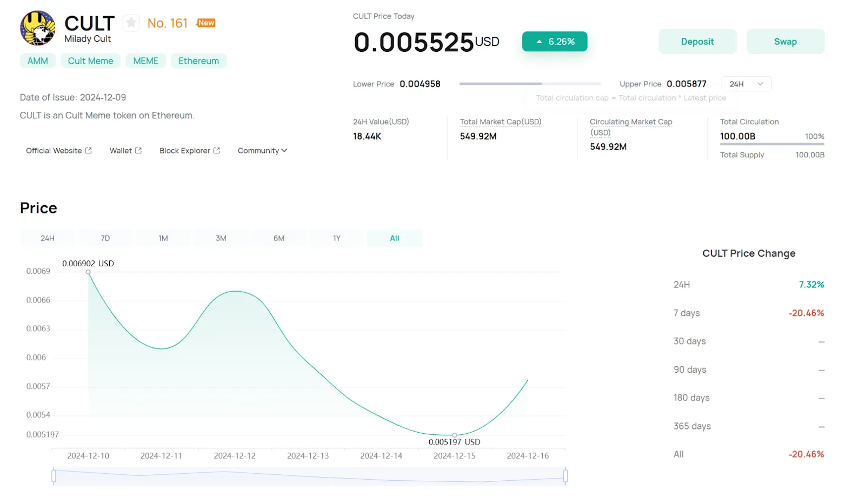Click the Upper Price 0.005877 value
Image resolution: width=865 pixels, height=504 pixels.
(x=687, y=84)
